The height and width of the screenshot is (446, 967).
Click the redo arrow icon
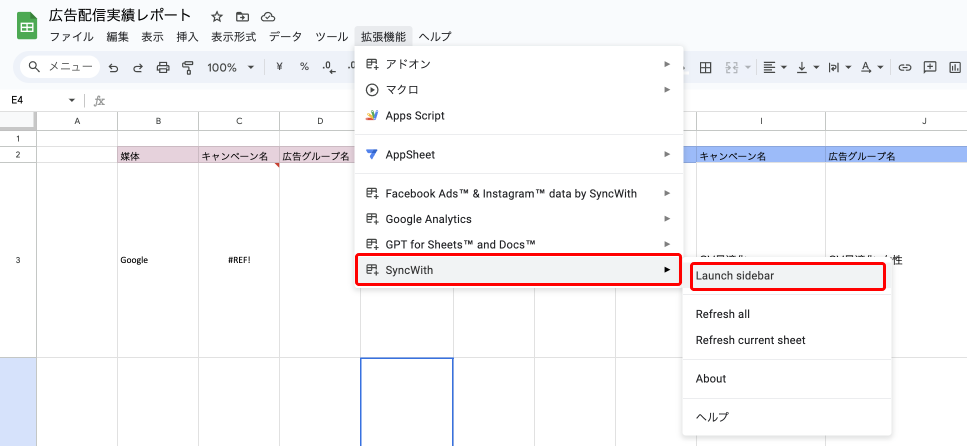pos(138,68)
